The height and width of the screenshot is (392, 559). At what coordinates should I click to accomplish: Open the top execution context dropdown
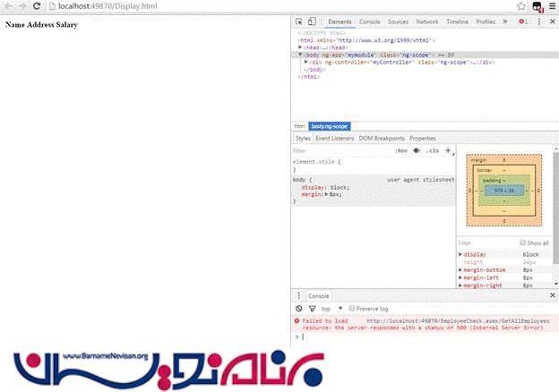click(x=330, y=308)
